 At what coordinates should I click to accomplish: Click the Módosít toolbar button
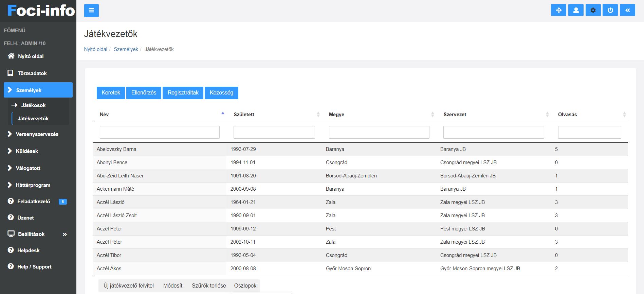(x=173, y=286)
